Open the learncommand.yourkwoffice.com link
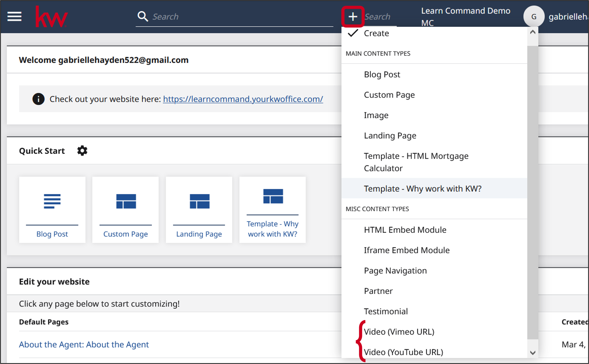The width and height of the screenshot is (589, 364). [x=243, y=99]
